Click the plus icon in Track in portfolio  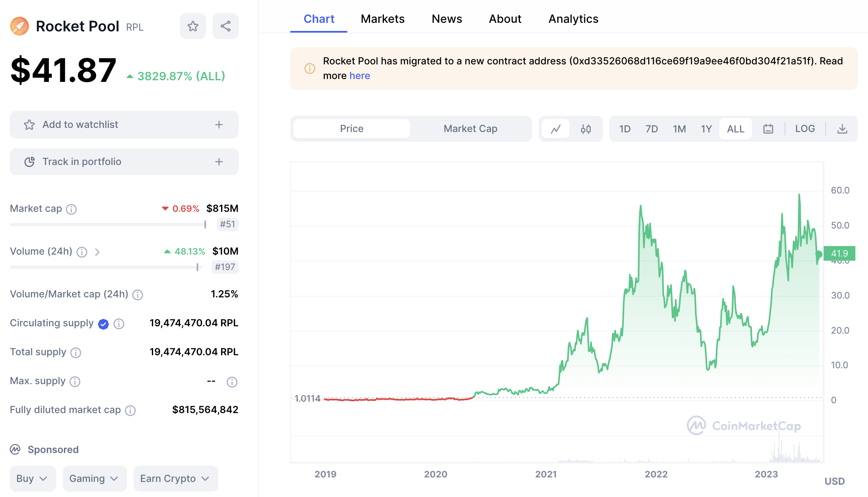coord(219,162)
